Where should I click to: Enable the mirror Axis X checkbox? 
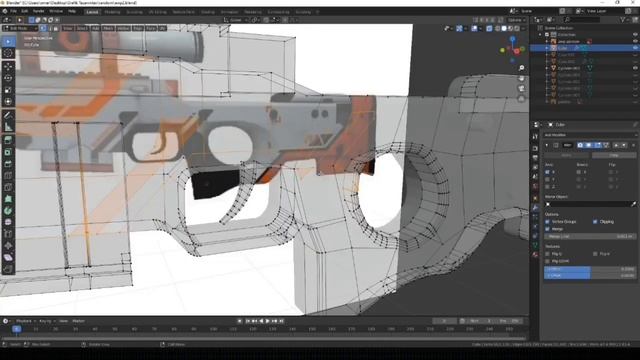point(547,172)
